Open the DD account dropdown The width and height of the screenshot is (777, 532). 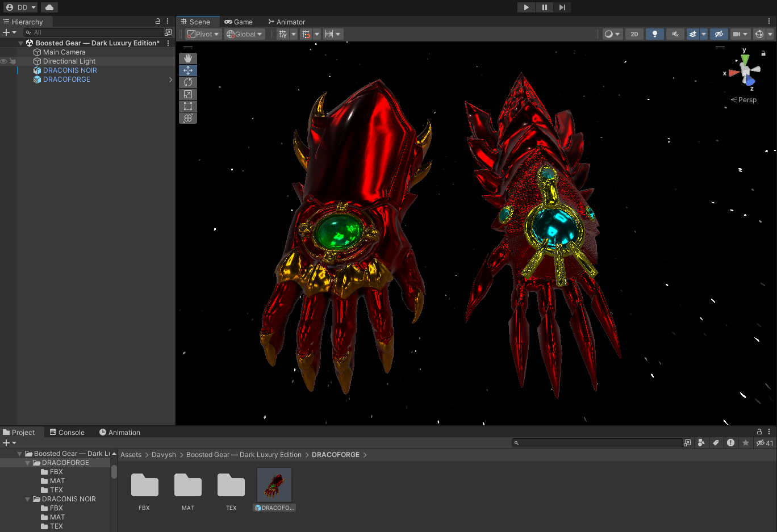point(21,7)
